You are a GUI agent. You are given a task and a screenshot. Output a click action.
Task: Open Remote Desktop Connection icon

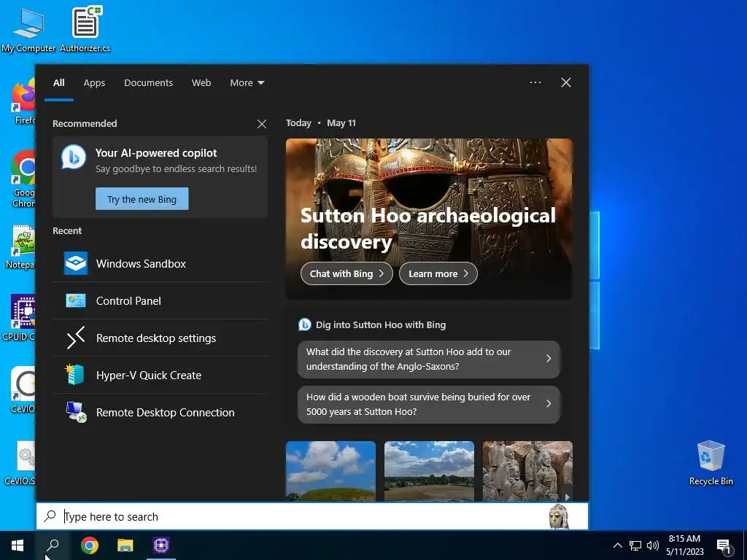click(x=76, y=412)
